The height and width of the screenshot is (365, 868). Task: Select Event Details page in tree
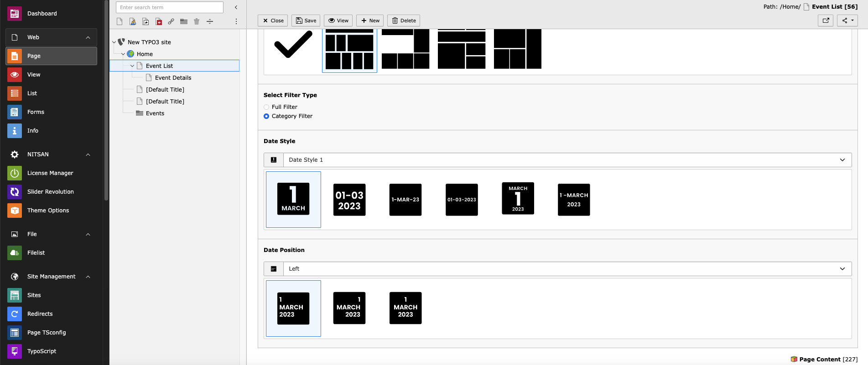(x=173, y=78)
